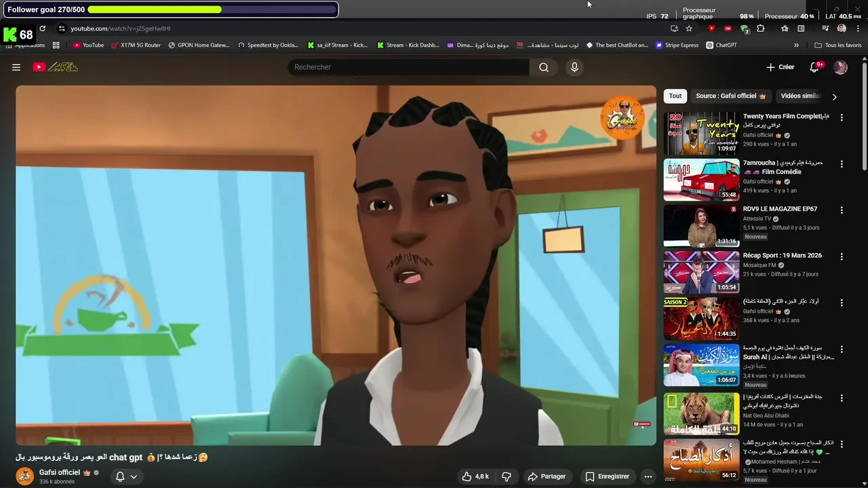Open the Chrome profile avatar

pyautogui.click(x=842, y=28)
